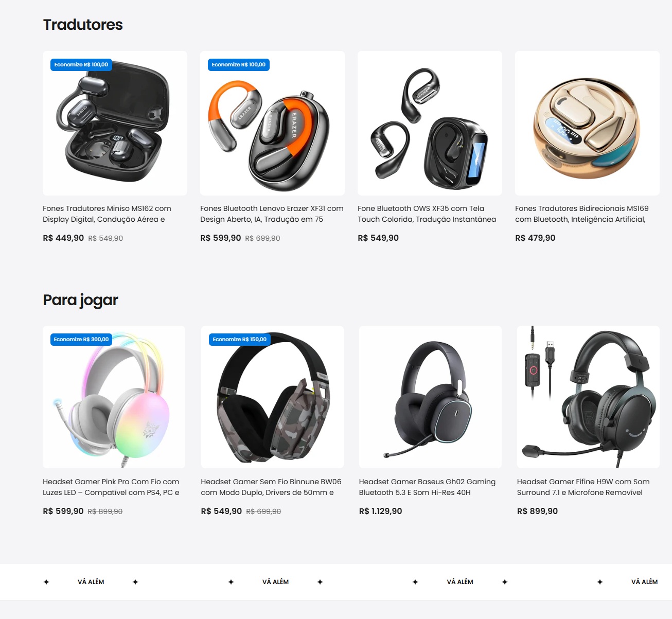Open the Pink Pro LED headset image
The height and width of the screenshot is (619, 672).
point(114,397)
